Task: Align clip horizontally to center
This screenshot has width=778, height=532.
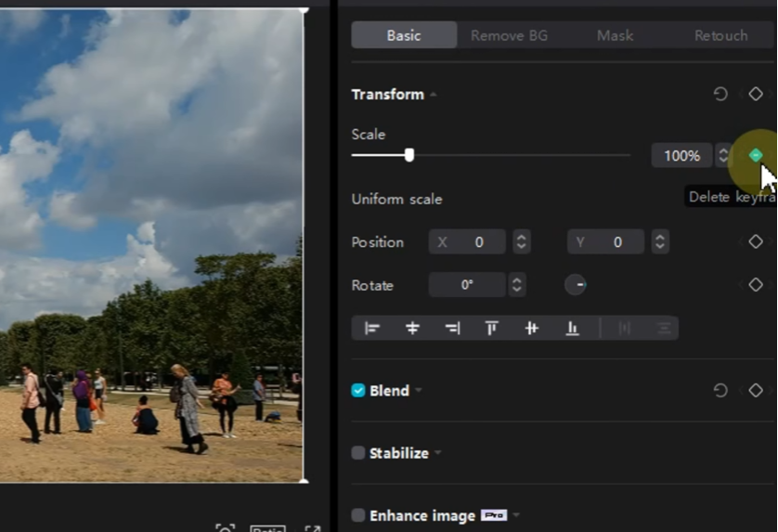Action: coord(412,328)
